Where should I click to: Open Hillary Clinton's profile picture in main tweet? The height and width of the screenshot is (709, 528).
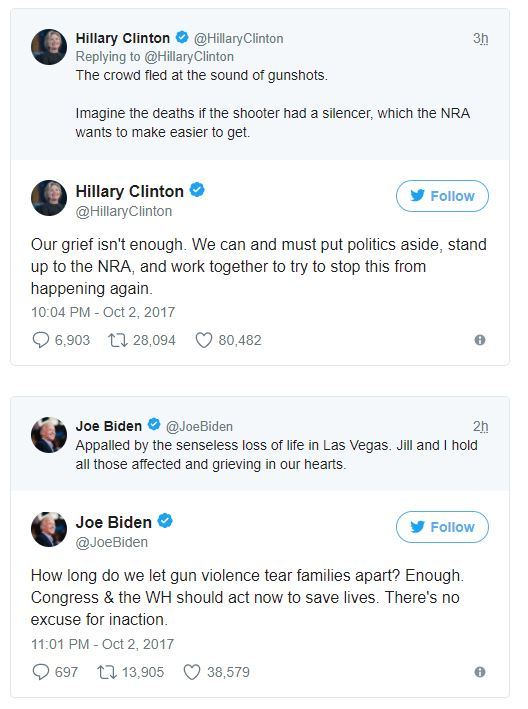tap(49, 198)
